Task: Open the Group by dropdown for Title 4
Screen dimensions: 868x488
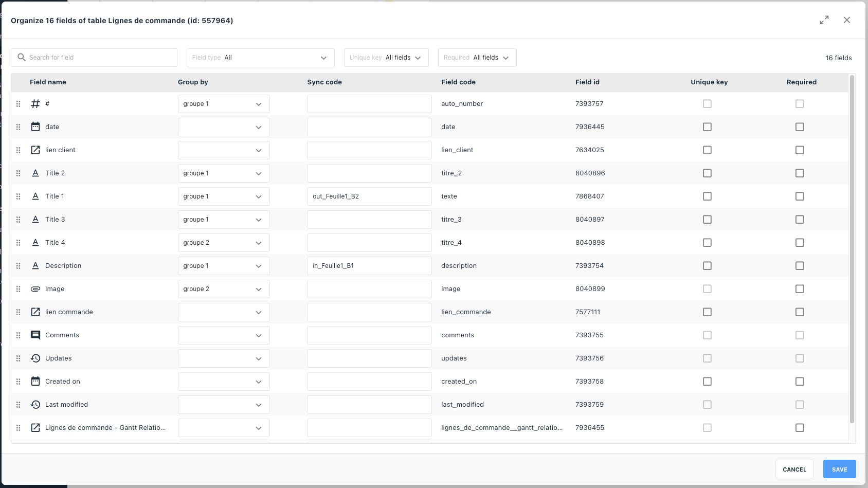Action: click(x=223, y=242)
